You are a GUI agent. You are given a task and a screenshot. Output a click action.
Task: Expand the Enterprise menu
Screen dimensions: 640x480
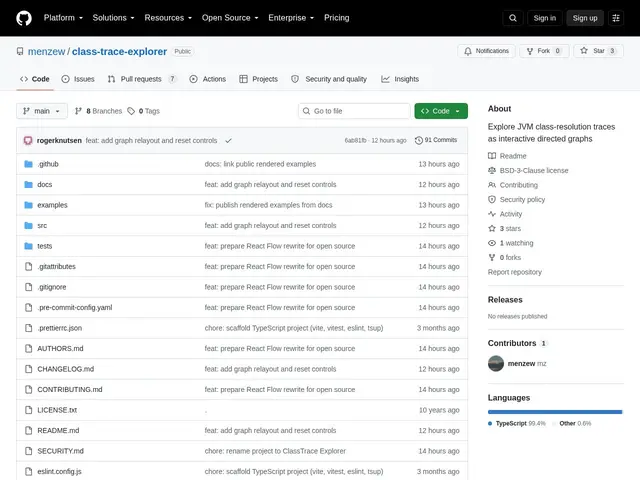291,18
